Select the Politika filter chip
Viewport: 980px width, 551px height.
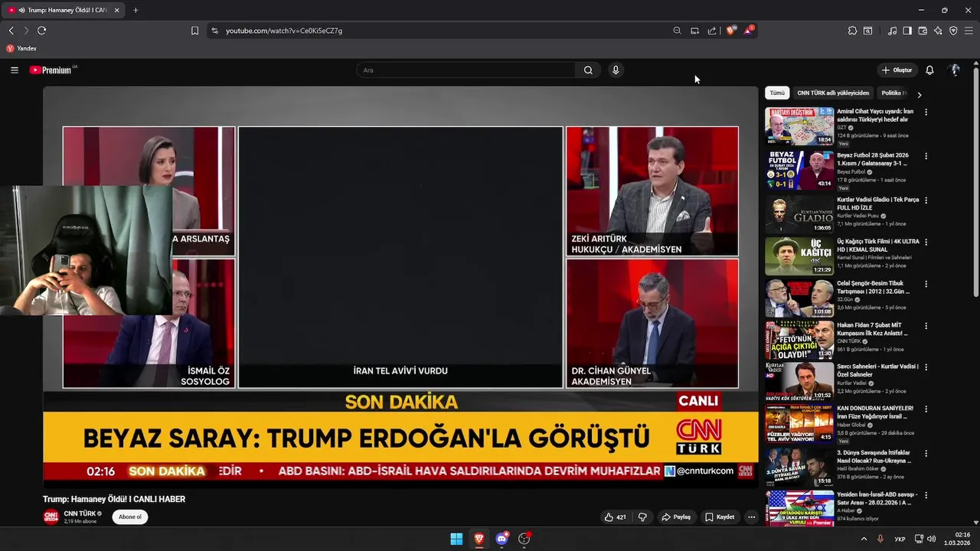pos(893,93)
